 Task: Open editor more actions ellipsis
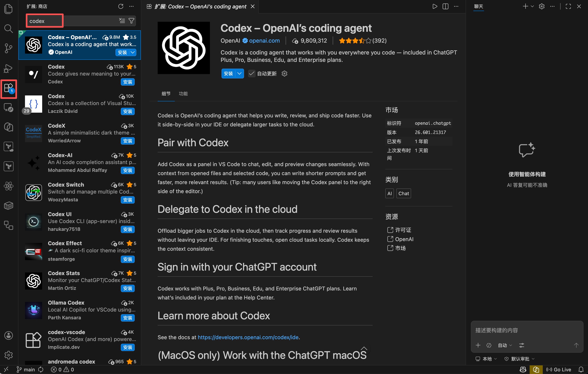coord(456,6)
